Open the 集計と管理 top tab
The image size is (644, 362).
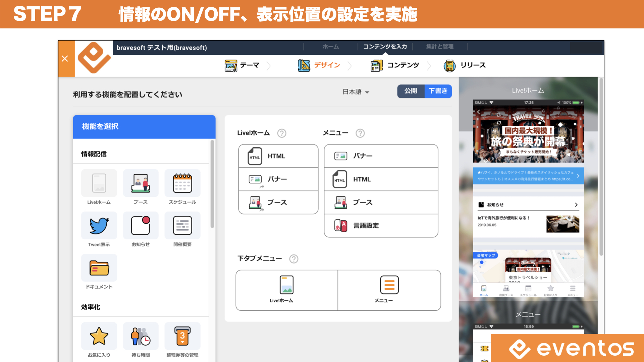click(x=440, y=47)
